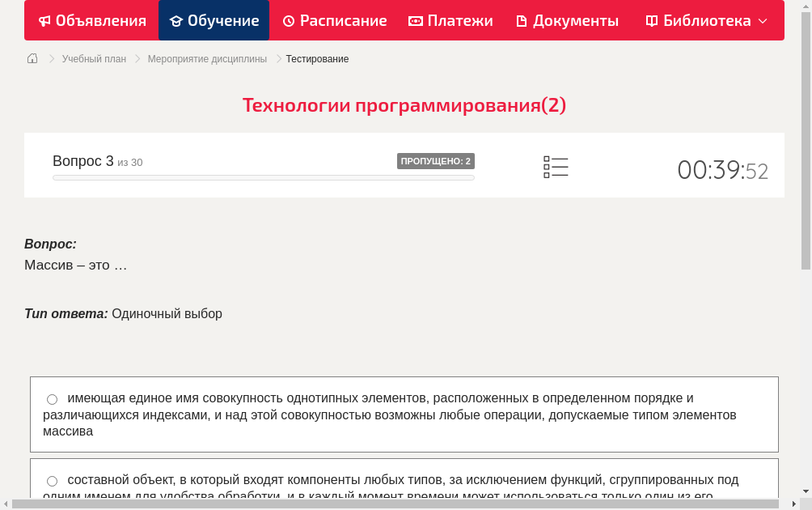Switch to the Платежи section
The width and height of the screenshot is (812, 510).
tap(450, 20)
